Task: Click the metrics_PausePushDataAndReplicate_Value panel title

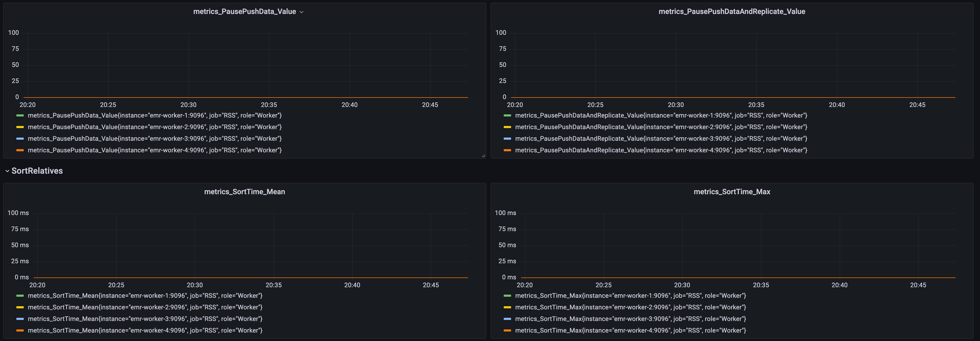Action: [x=732, y=11]
